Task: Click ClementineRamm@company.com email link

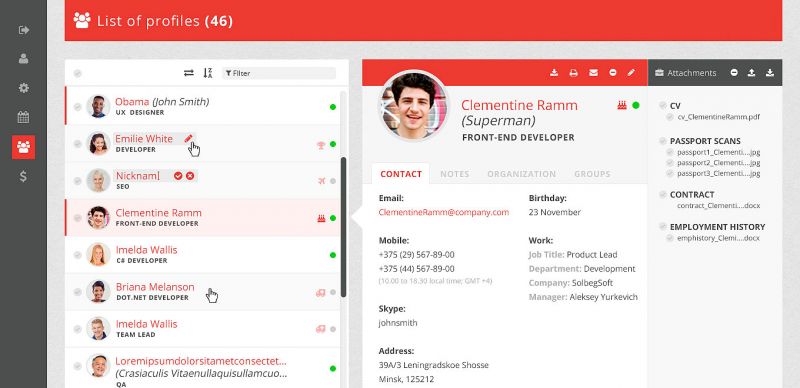Action: coord(444,212)
